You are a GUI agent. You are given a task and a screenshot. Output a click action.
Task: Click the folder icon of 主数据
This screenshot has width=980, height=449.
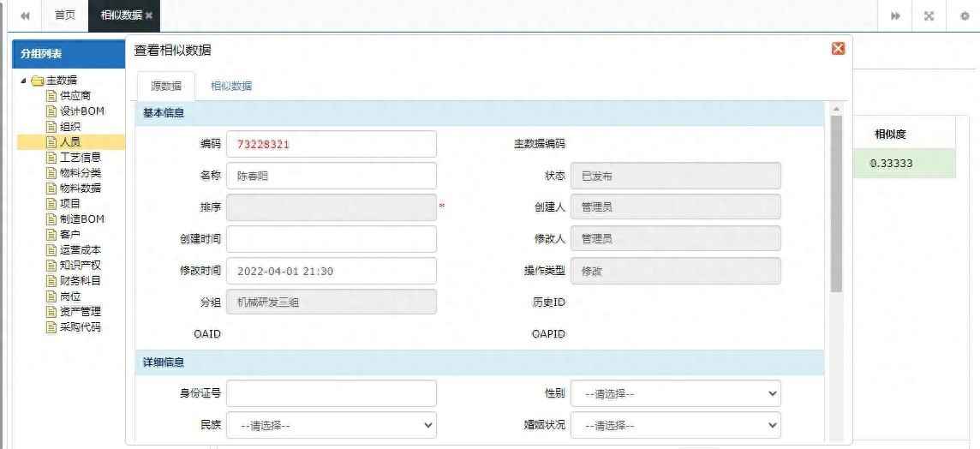(38, 81)
